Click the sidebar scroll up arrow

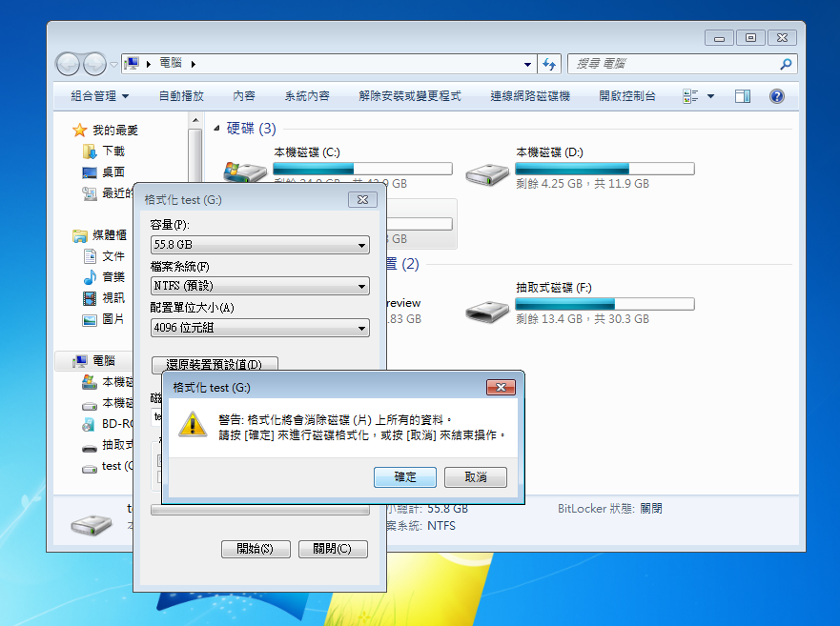click(x=195, y=120)
